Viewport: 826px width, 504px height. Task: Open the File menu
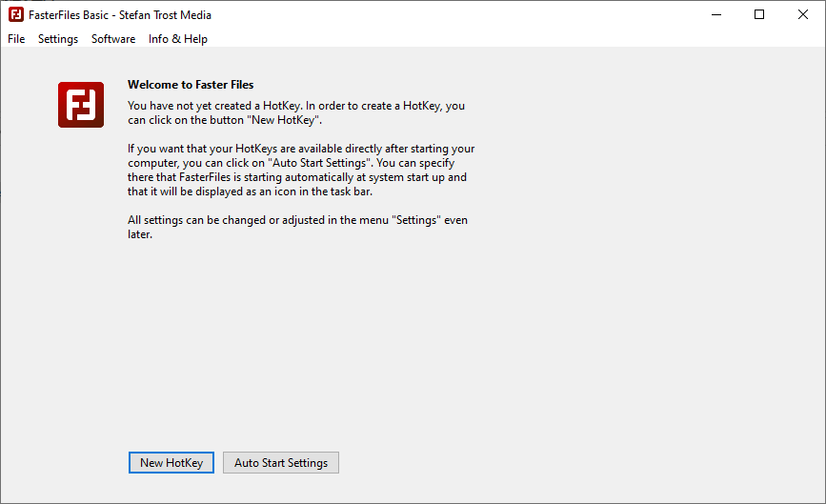[x=16, y=39]
